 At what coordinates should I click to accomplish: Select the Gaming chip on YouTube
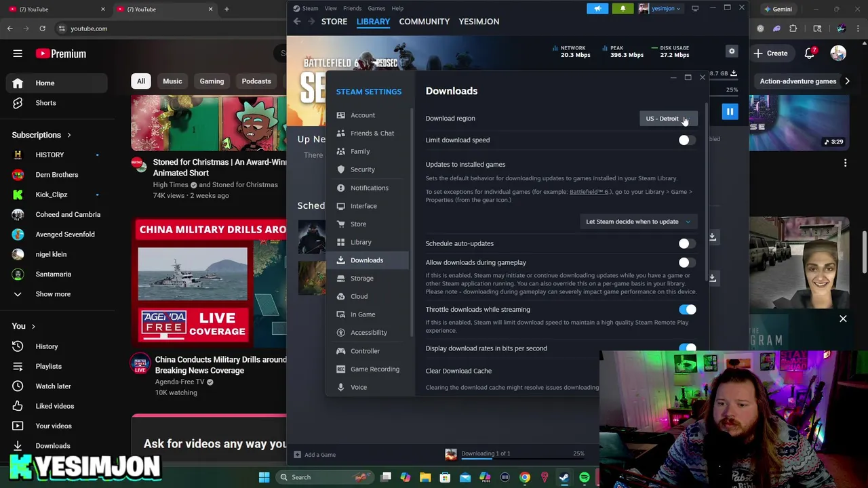[212, 81]
